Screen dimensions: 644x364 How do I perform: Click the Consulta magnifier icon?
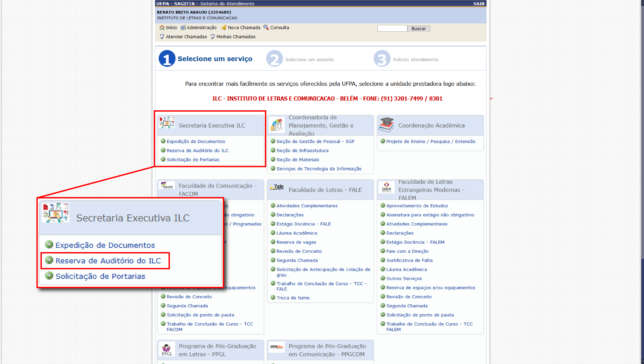point(266,27)
